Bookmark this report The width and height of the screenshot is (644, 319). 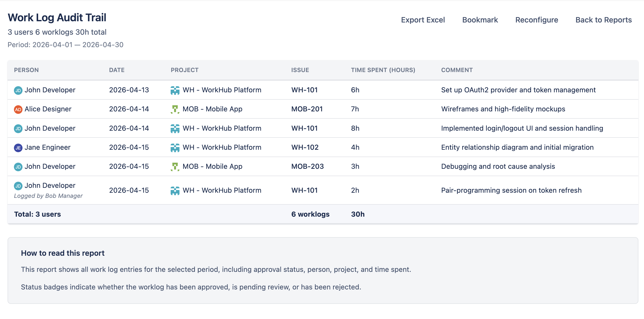click(480, 20)
